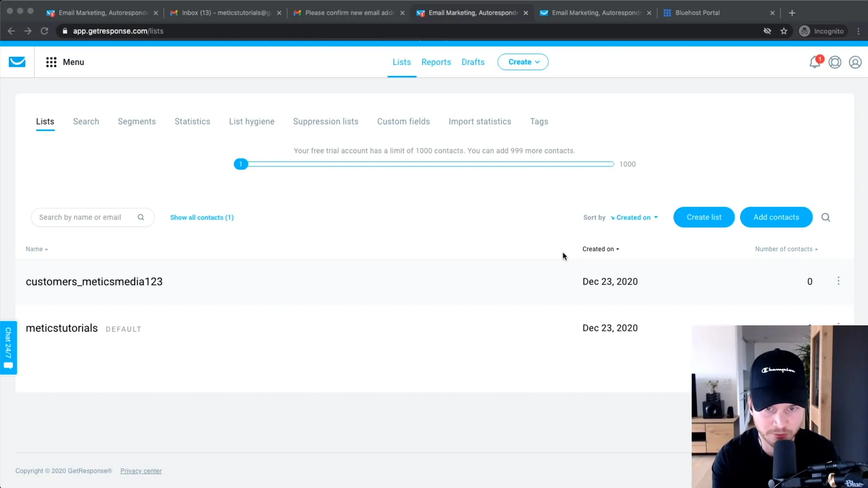Open the Statistics tab
This screenshot has width=868, height=488.
point(192,122)
